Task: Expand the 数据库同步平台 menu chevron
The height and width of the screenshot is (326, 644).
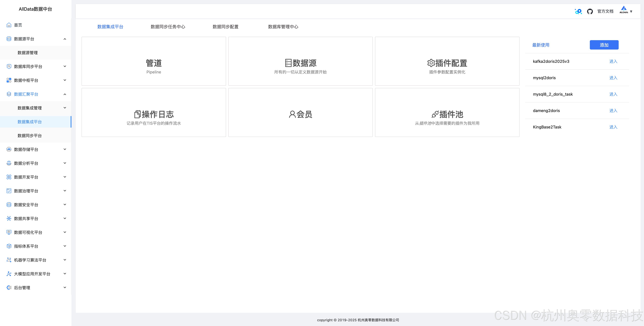Action: (x=65, y=66)
